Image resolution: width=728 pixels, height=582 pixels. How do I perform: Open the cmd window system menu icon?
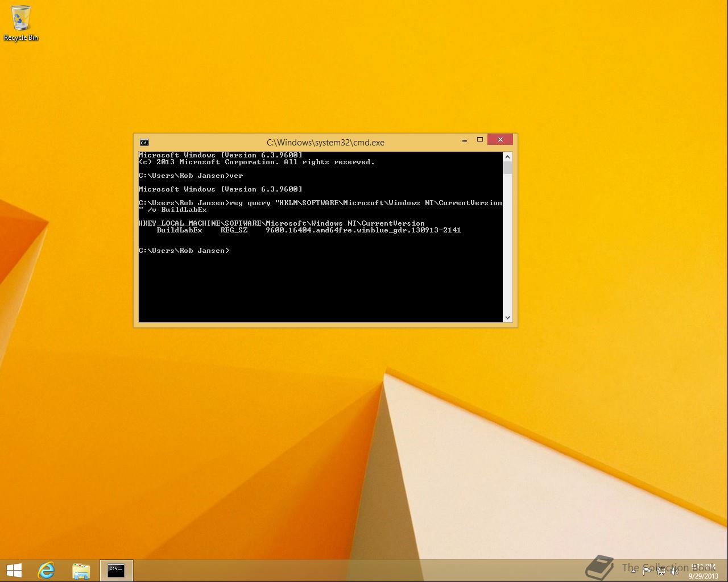tap(144, 143)
